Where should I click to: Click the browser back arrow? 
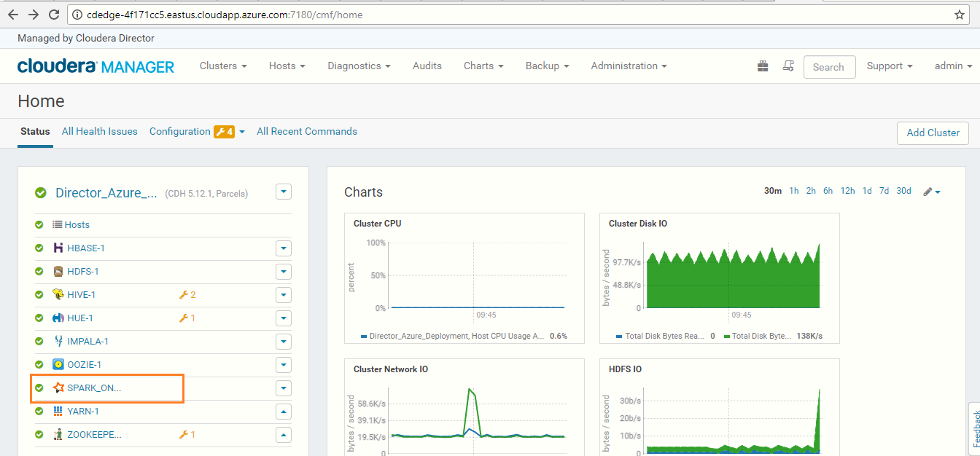coord(13,15)
